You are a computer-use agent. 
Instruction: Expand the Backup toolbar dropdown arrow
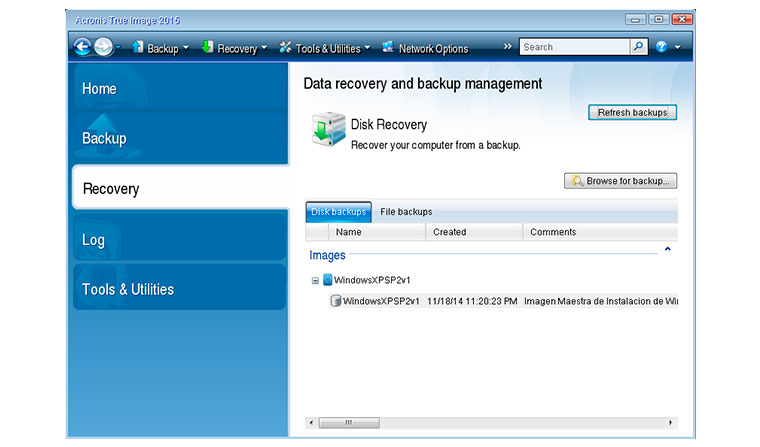point(186,48)
